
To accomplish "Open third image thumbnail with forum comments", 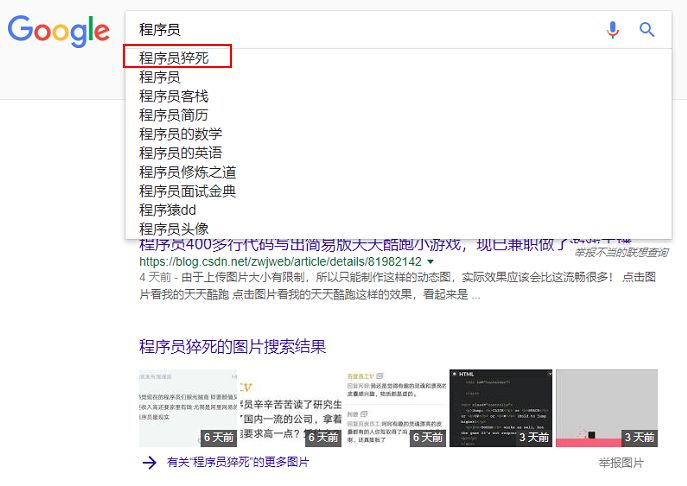I will (x=395, y=408).
